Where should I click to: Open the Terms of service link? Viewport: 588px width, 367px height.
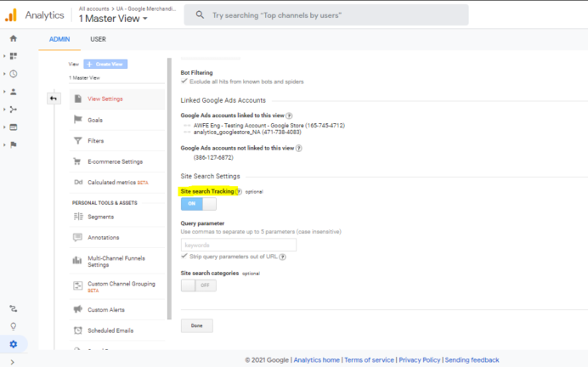[x=369, y=360]
